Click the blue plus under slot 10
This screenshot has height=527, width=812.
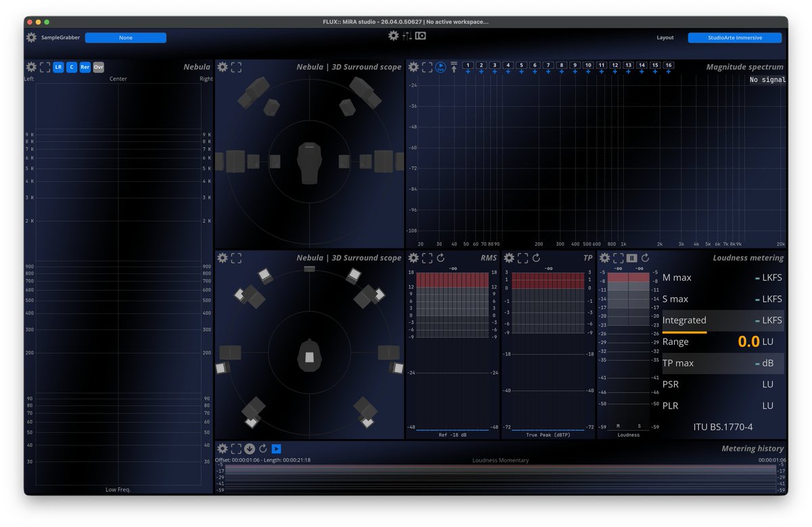pyautogui.click(x=588, y=71)
